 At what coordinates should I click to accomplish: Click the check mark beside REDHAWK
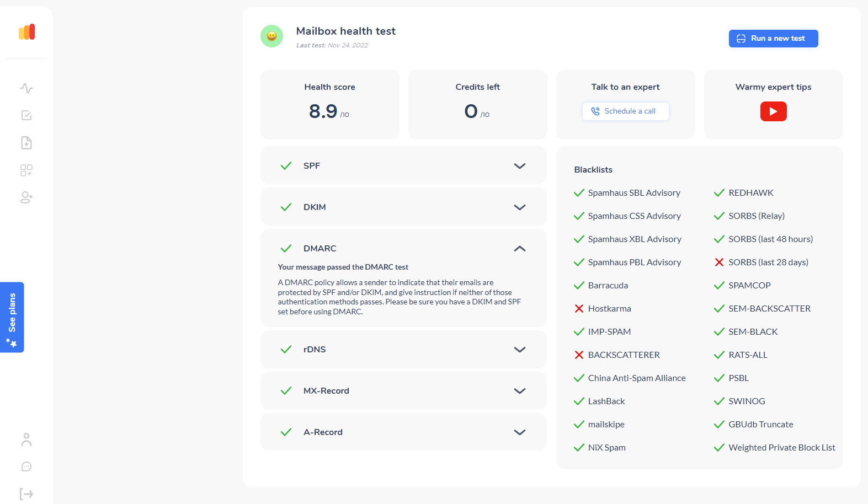point(719,192)
